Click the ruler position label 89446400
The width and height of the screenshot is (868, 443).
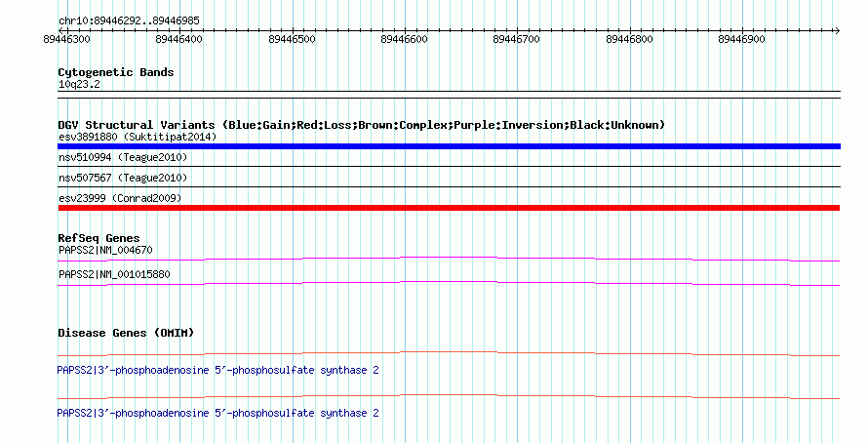178,39
